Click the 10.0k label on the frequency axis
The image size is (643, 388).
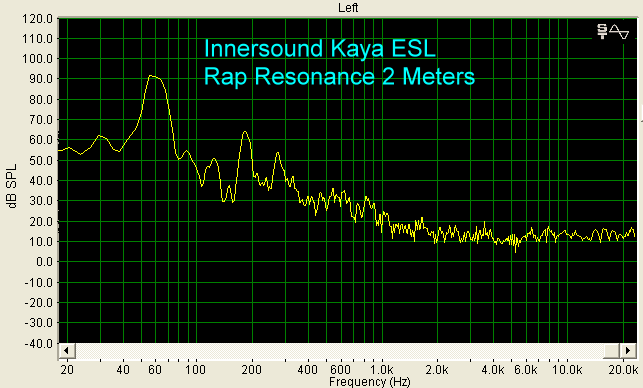pyautogui.click(x=567, y=370)
